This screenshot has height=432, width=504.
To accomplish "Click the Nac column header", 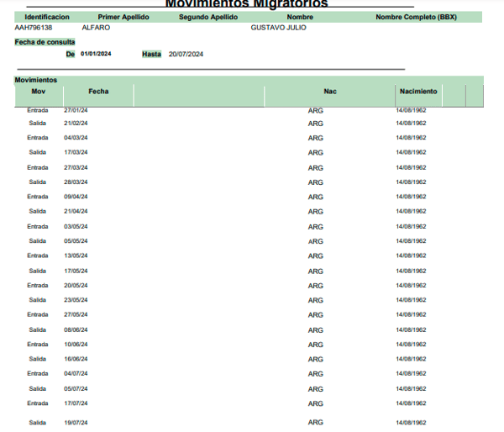I will point(330,92).
